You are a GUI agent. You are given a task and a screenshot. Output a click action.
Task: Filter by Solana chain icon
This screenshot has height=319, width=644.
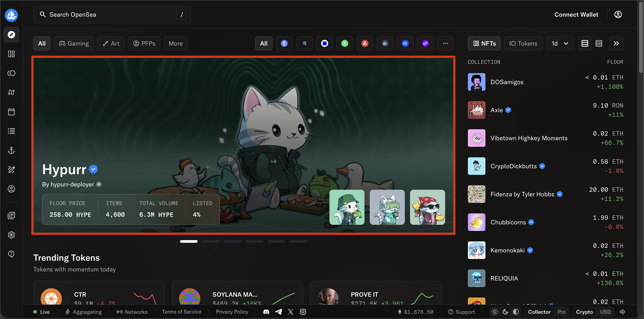(304, 44)
